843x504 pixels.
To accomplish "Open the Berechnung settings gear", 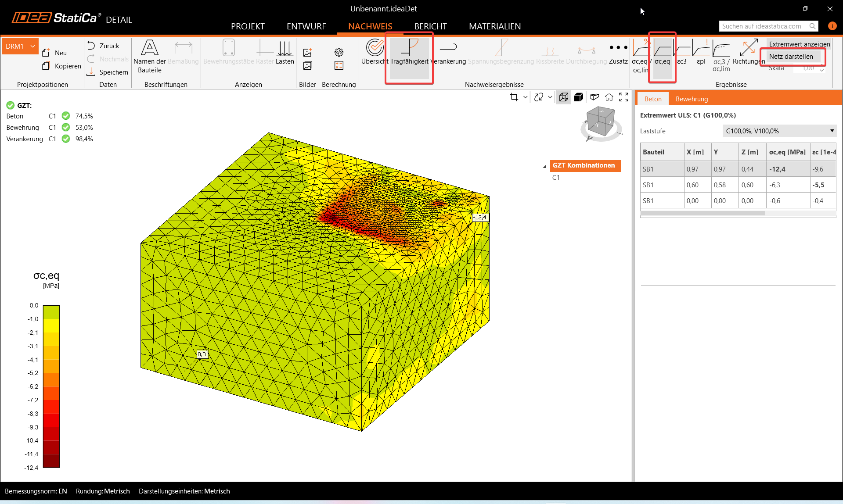I will coord(339,52).
